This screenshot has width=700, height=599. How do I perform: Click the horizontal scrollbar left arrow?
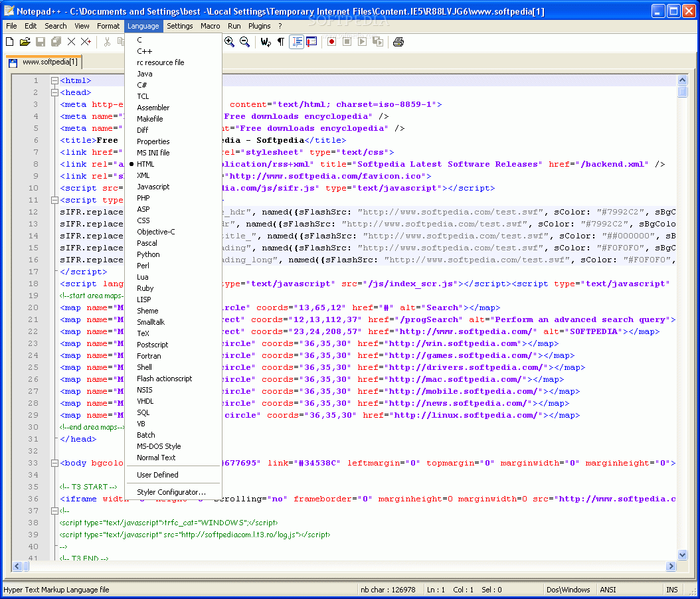pyautogui.click(x=17, y=566)
